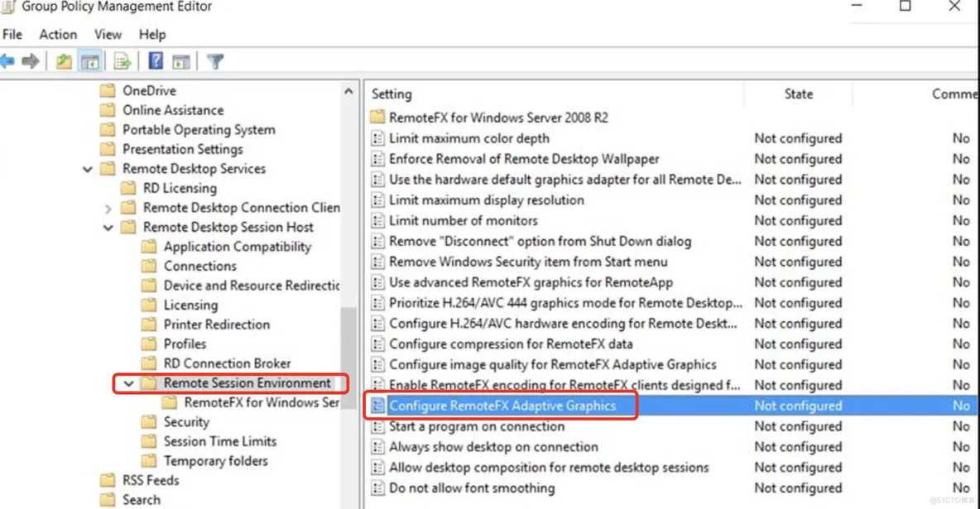
Task: Select Configure H.264/AVC hardware encoding setting
Action: (x=563, y=324)
